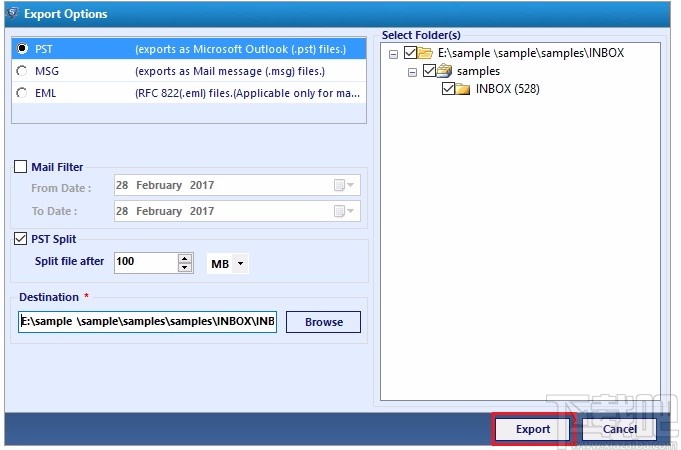Click the MSG format description text

230,71
